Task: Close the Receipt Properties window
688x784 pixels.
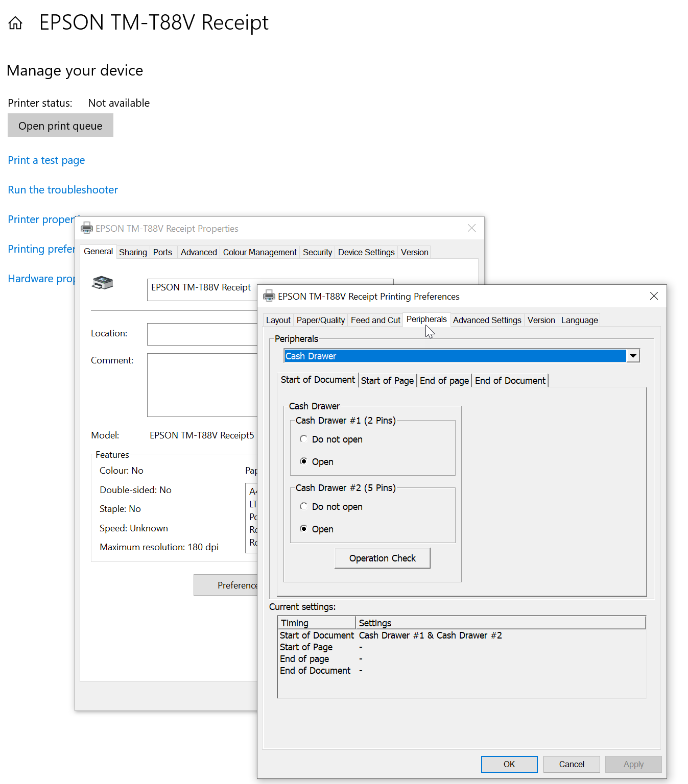Action: point(471,228)
